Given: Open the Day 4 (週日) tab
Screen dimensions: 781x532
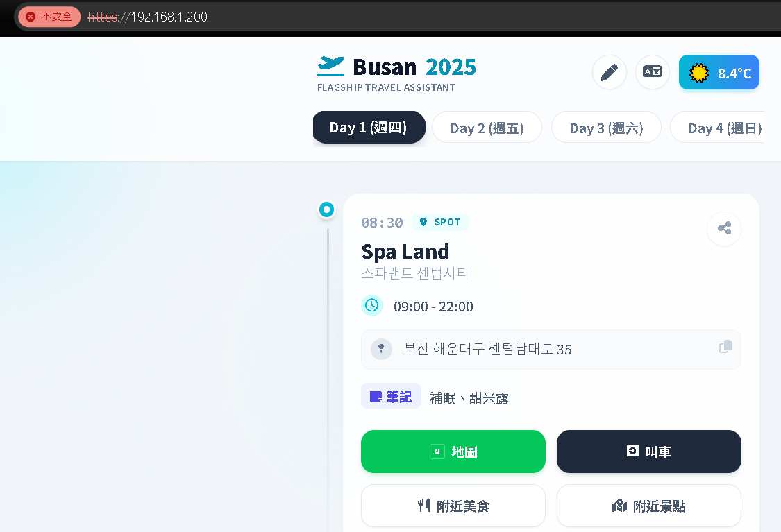Looking at the screenshot, I should (x=722, y=128).
